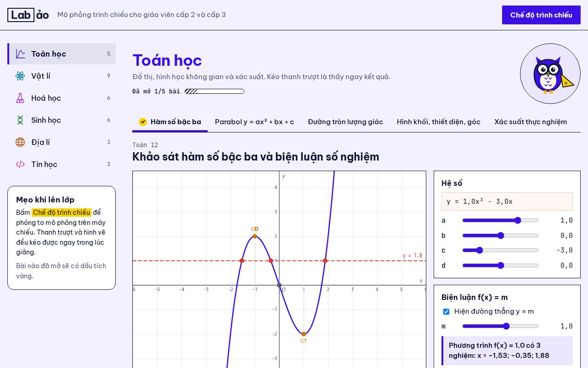
Task: Switch to the Hình khối, thiết diện, góc tab
Action: pyautogui.click(x=439, y=122)
